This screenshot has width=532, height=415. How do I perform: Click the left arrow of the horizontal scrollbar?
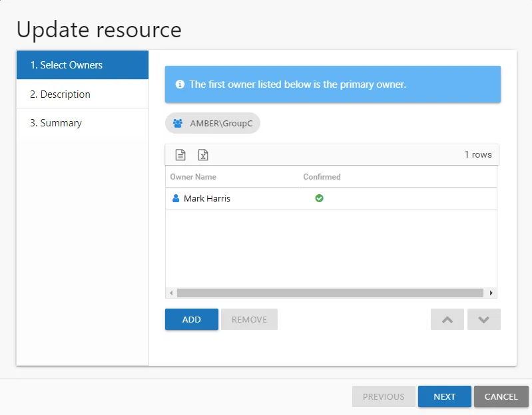(x=171, y=293)
